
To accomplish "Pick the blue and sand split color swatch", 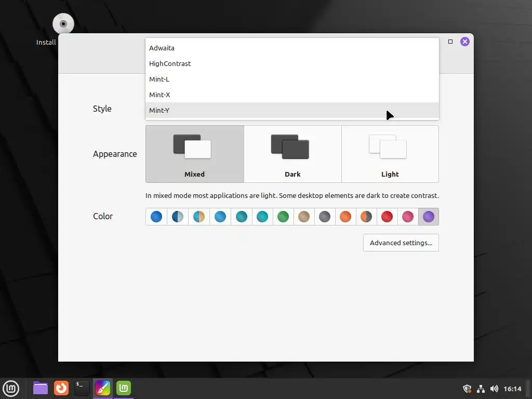I will pyautogui.click(x=199, y=217).
